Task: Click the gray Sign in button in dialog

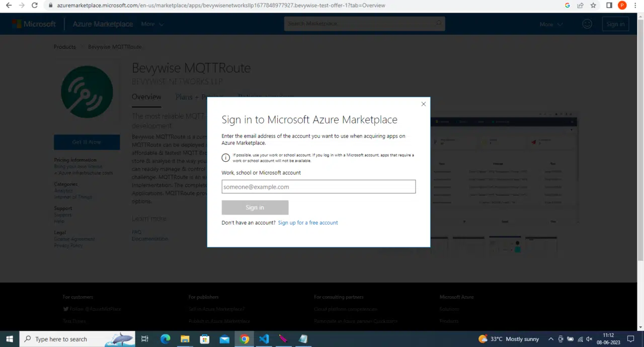Action: 255,207
